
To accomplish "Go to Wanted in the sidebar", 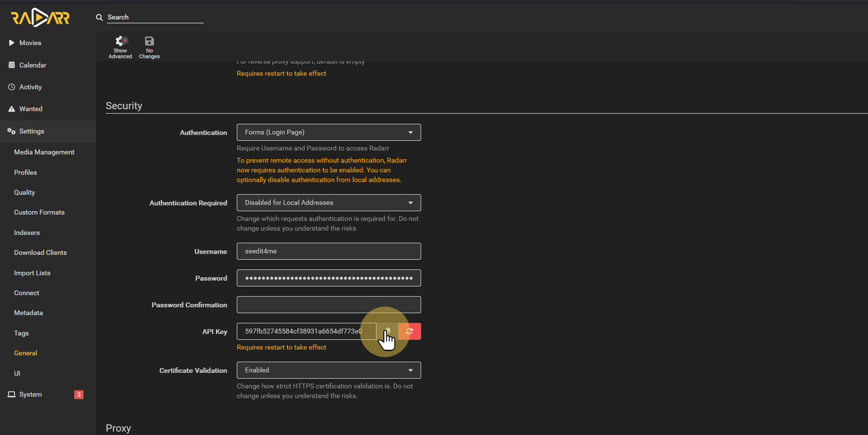I will click(x=31, y=109).
